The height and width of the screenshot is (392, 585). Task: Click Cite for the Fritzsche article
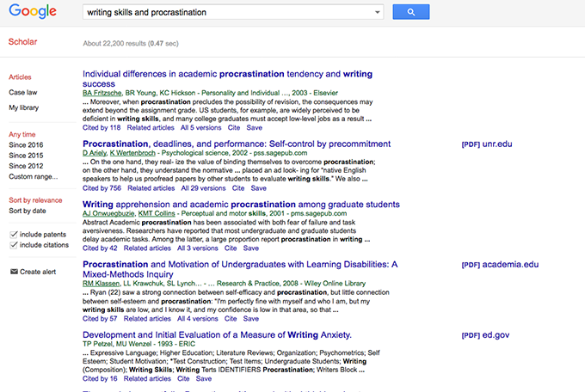click(x=233, y=127)
